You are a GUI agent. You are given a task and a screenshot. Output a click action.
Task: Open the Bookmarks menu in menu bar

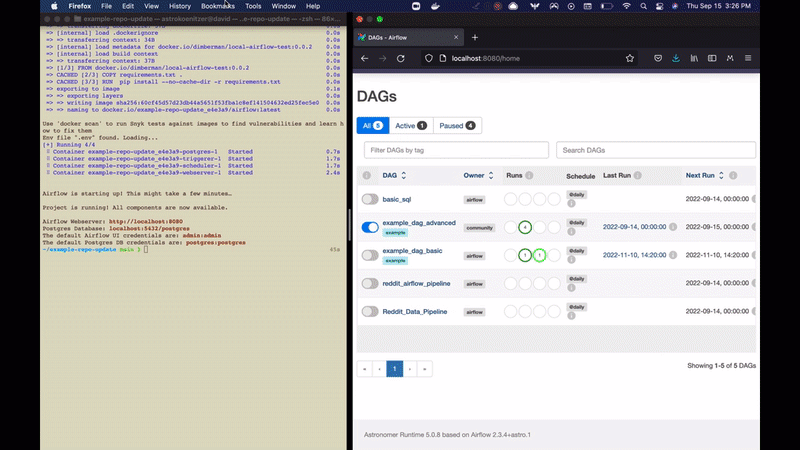pyautogui.click(x=217, y=6)
